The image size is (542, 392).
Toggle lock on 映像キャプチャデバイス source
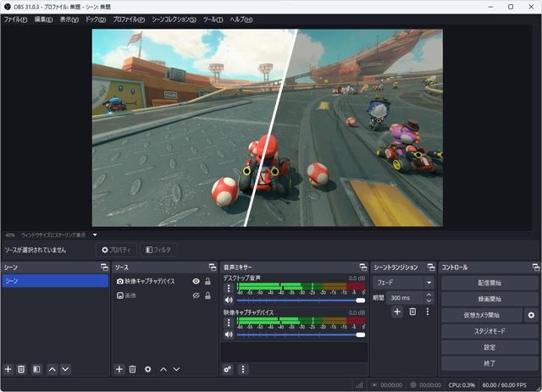click(x=207, y=281)
